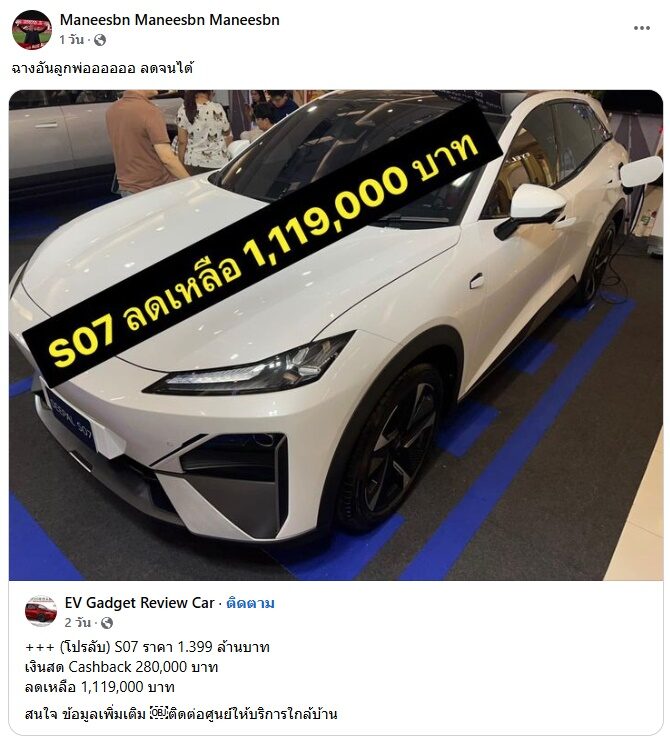The width and height of the screenshot is (670, 744).
Task: Click 'ลดเหลือ 1,119,000 บาท' text below Cashback line
Action: 100,687
